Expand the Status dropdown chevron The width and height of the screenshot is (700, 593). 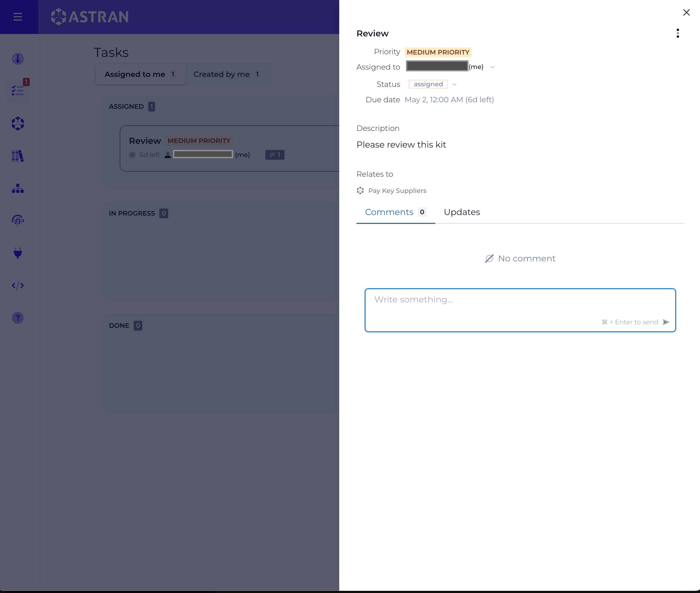[454, 84]
